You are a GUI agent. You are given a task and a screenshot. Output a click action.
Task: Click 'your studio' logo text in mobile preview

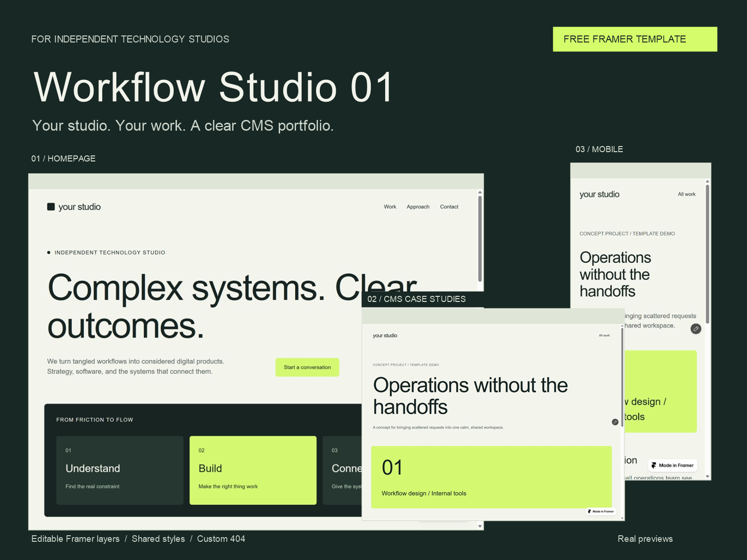click(599, 194)
